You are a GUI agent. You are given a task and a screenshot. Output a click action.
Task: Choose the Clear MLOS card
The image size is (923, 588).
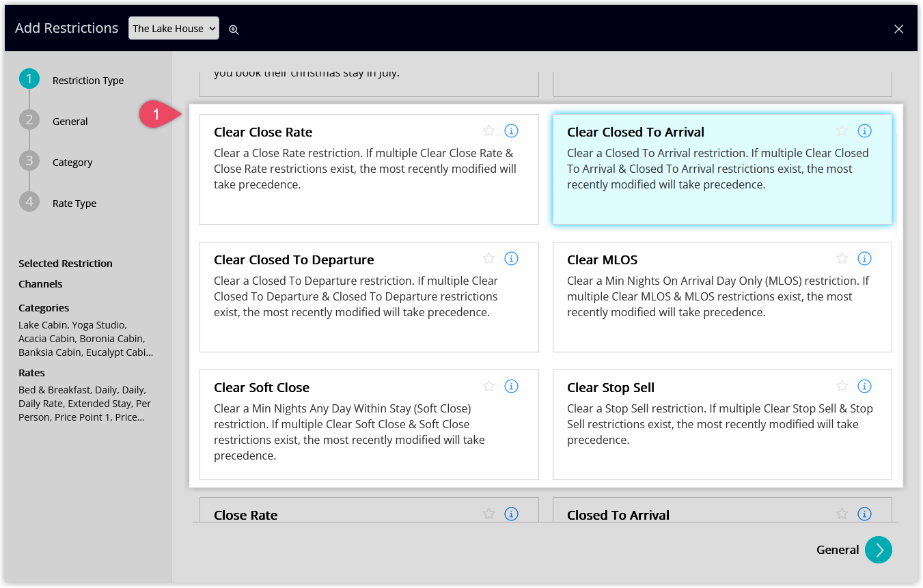(722, 297)
